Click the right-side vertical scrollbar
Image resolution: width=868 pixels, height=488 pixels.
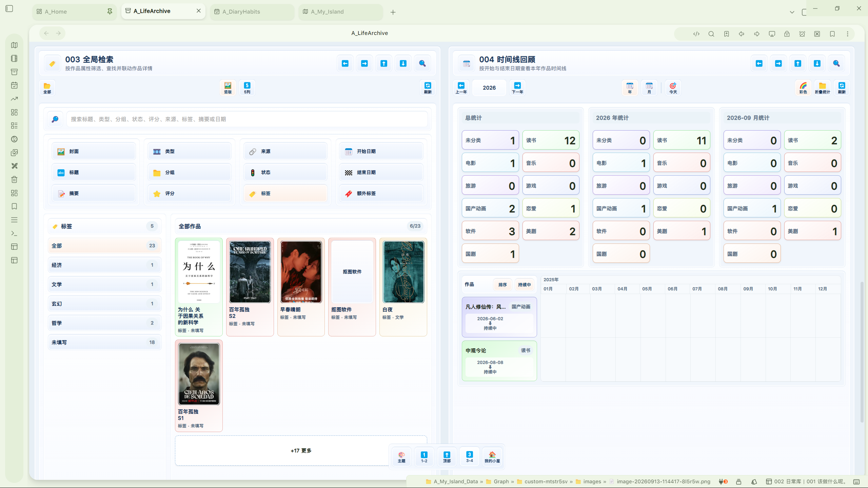(x=862, y=351)
